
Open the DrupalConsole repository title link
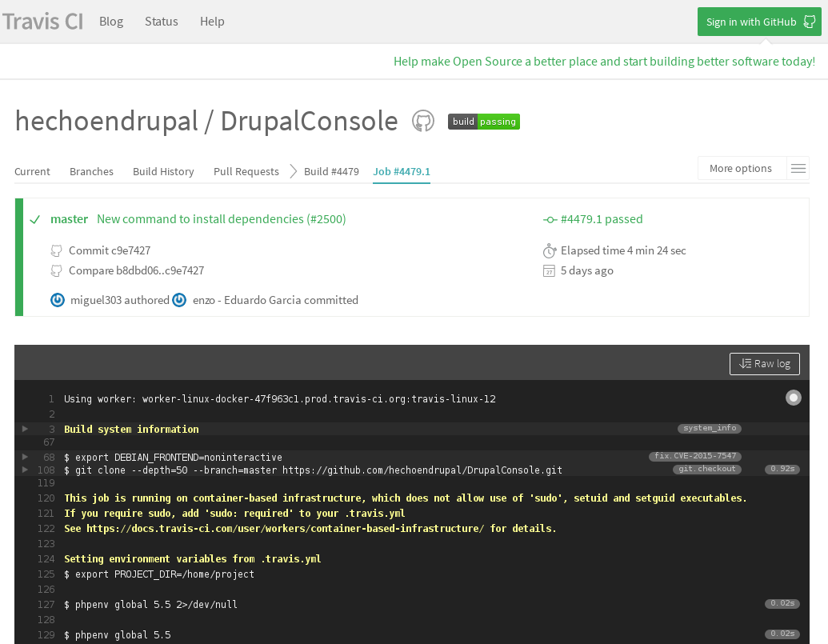[x=309, y=121]
